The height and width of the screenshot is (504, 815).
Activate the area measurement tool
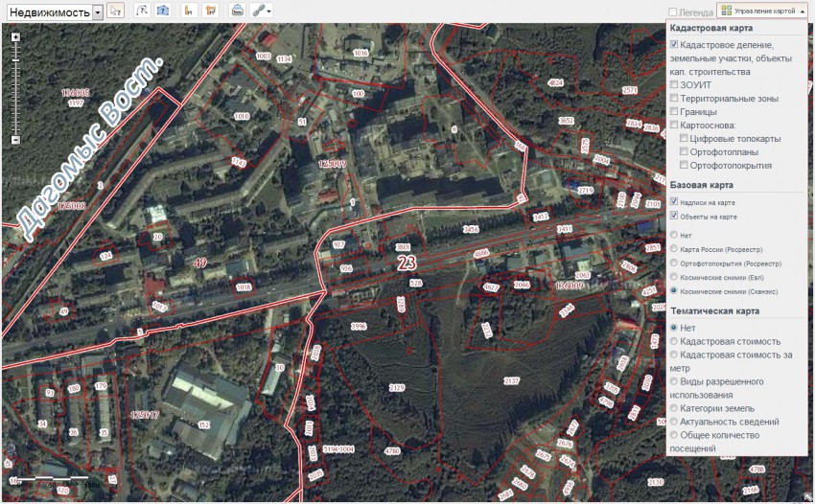coord(210,11)
